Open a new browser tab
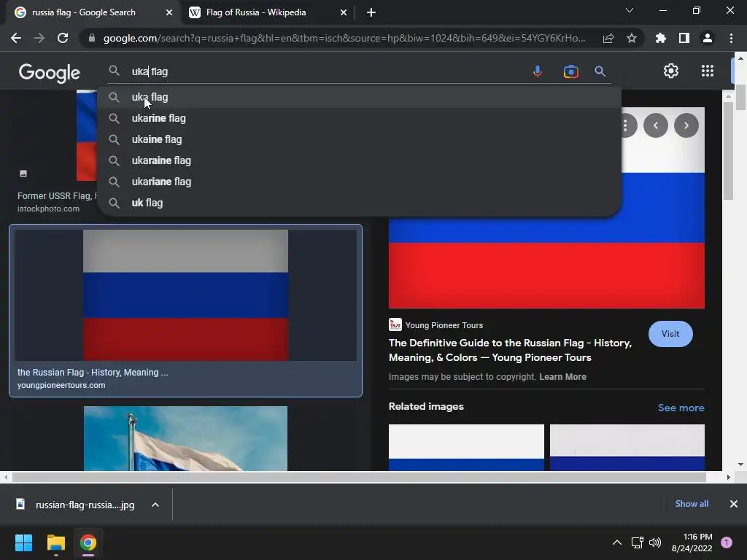The height and width of the screenshot is (560, 747). tap(371, 12)
